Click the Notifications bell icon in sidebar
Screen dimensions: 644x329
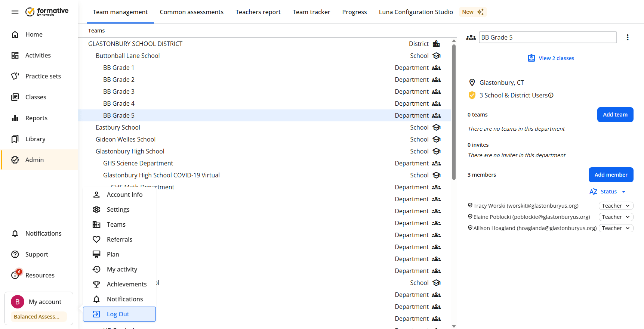point(15,233)
